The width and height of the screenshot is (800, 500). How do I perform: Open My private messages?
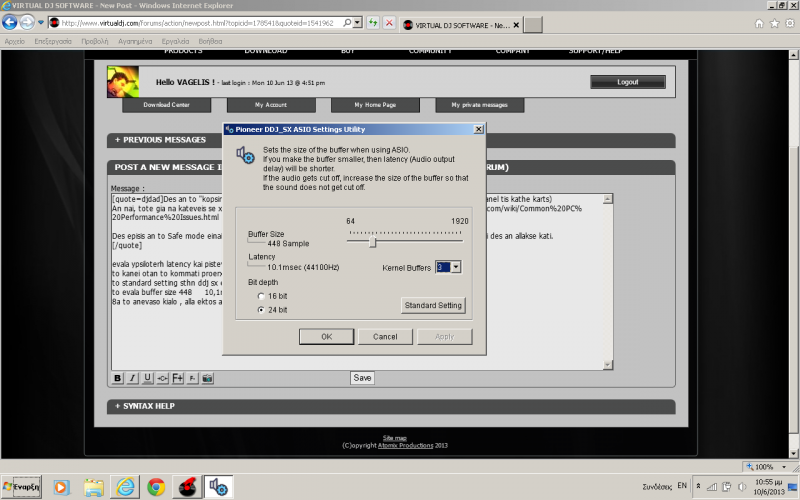480,105
